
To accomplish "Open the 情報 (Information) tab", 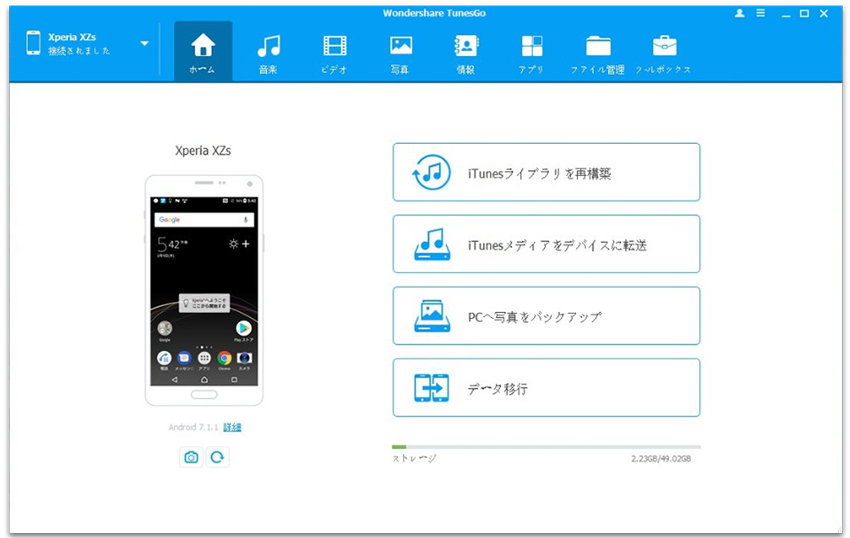I will [x=466, y=52].
